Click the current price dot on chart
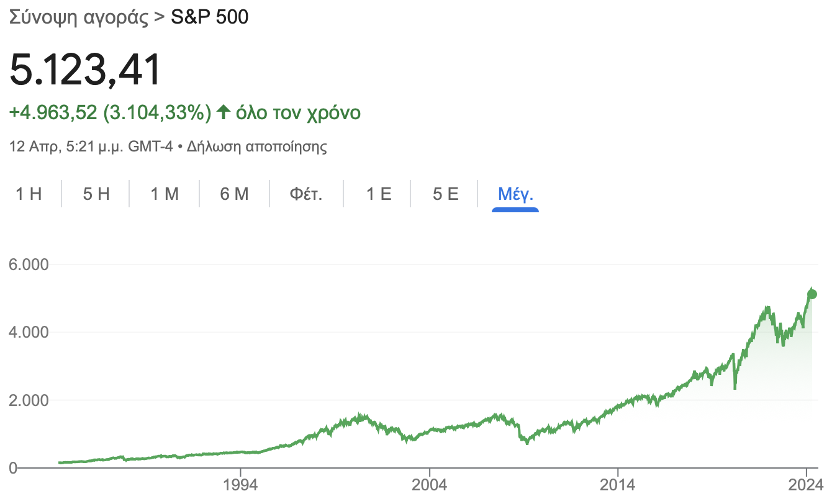Screen dimensions: 832x504 pos(812,294)
